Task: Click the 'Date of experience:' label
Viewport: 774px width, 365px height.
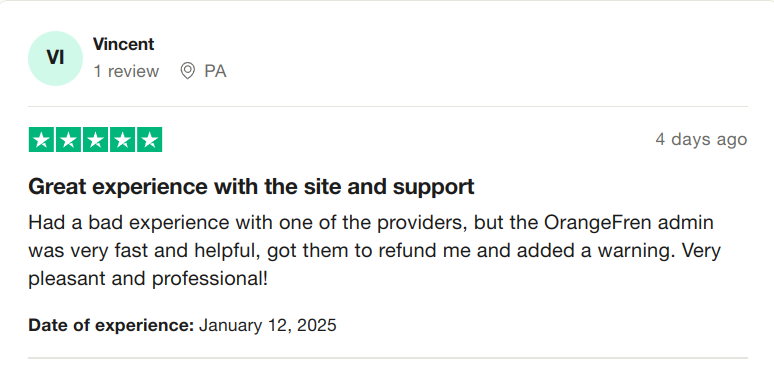Action: point(111,325)
